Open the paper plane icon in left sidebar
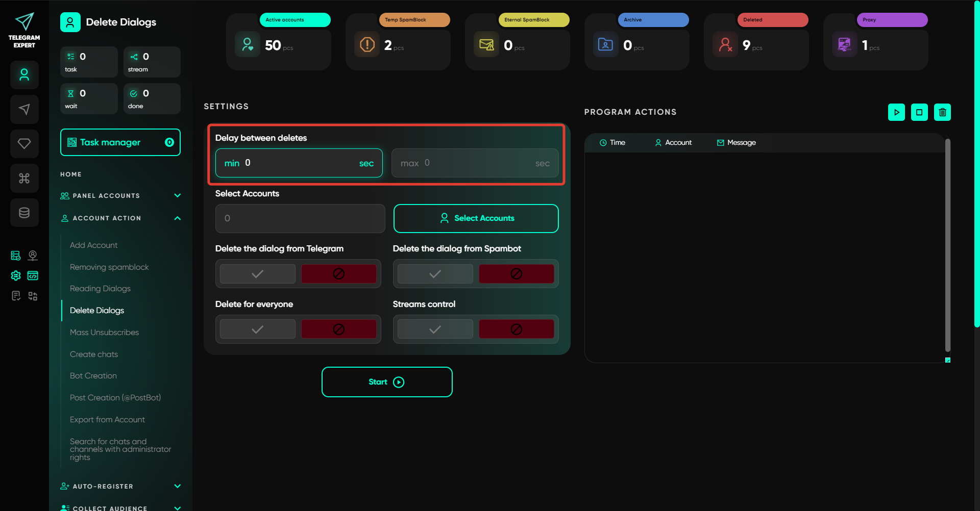This screenshot has width=980, height=511. point(24,109)
